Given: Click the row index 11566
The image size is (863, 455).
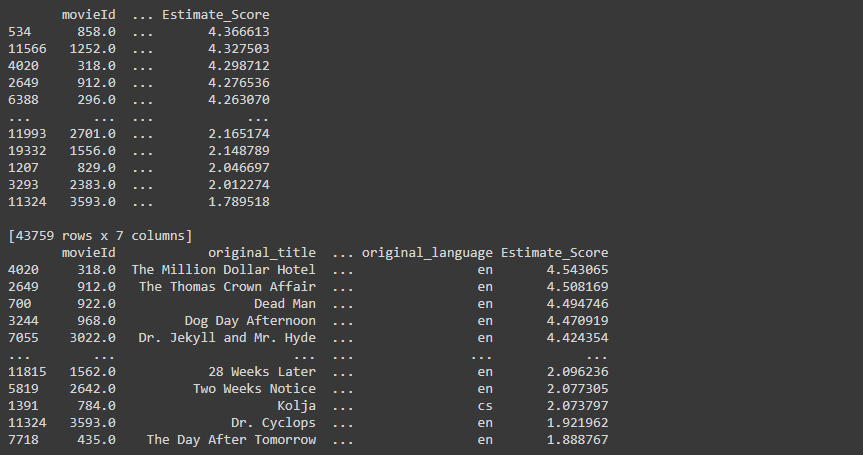Looking at the screenshot, I should click(27, 49).
